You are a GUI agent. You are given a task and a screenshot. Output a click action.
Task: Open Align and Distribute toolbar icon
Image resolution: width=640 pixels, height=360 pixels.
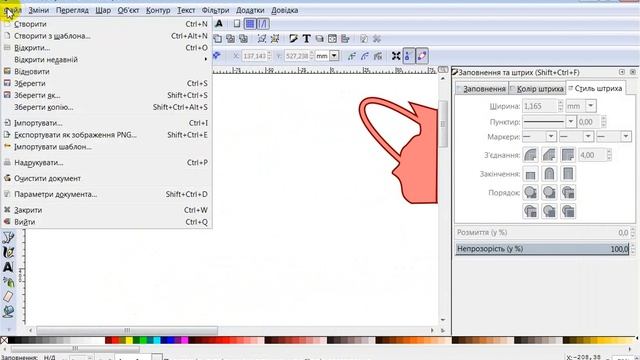[x=345, y=39]
